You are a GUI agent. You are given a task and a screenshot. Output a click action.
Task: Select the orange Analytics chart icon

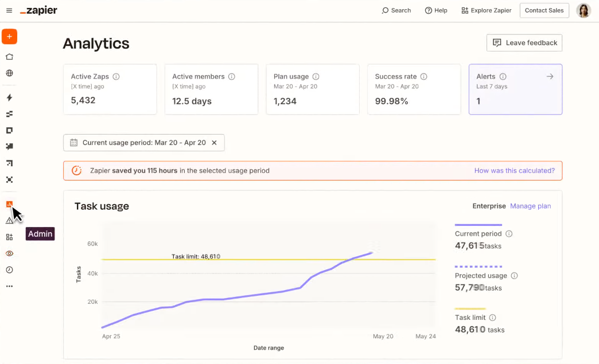click(9, 204)
